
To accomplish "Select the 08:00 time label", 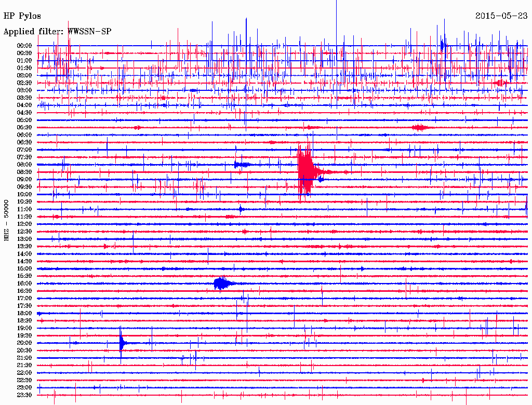I will [24, 165].
